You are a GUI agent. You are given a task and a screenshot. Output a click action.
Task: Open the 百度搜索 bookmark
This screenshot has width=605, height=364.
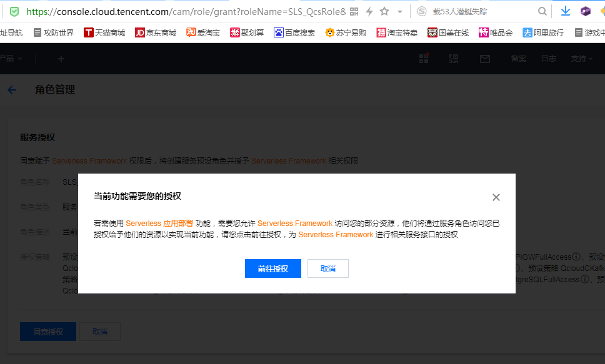point(294,32)
